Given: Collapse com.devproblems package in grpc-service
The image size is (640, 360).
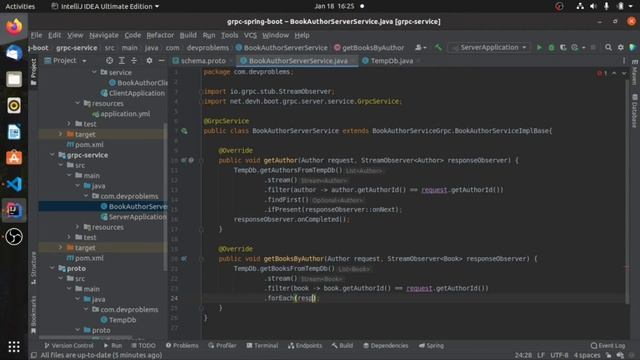Looking at the screenshot, I should [86, 196].
